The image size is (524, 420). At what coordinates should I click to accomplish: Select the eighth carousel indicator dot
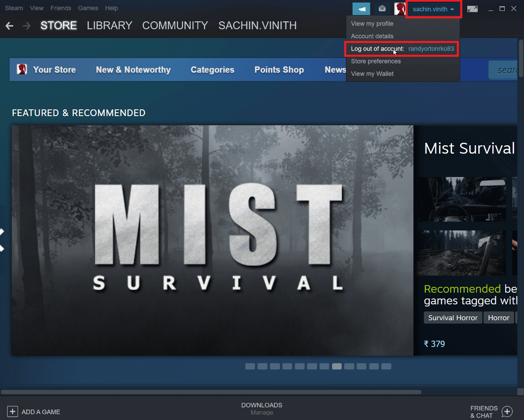pos(337,366)
